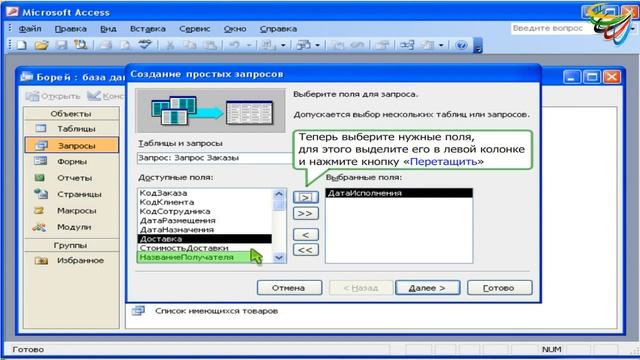The width and height of the screenshot is (640, 360).
Task: Open the Вставка menu
Action: tap(148, 29)
